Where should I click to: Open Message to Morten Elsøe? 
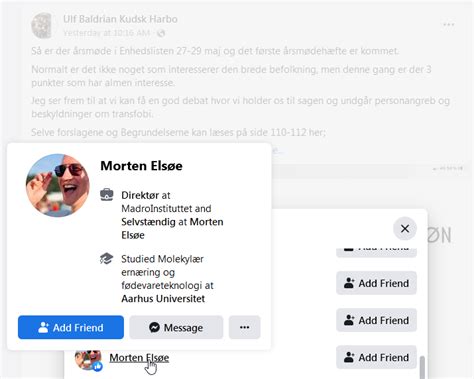(x=176, y=327)
